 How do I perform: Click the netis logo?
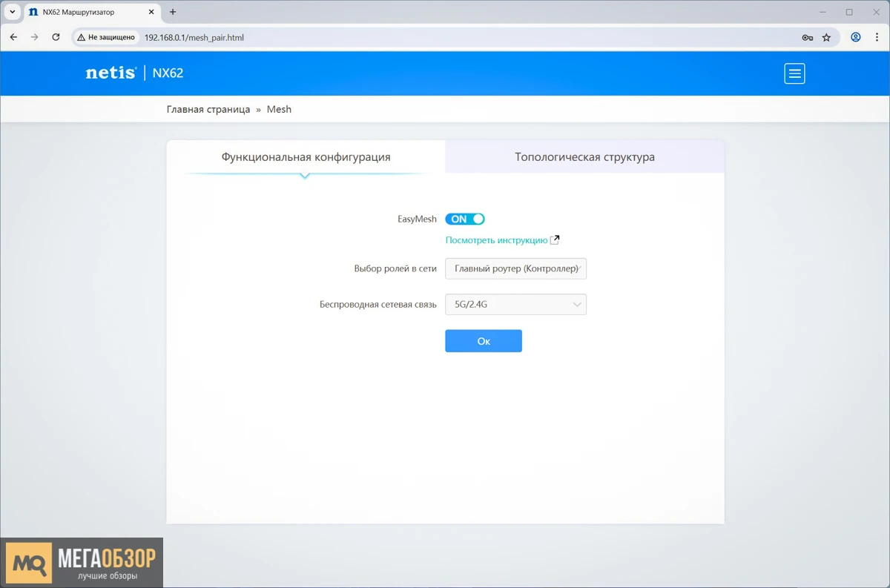111,73
